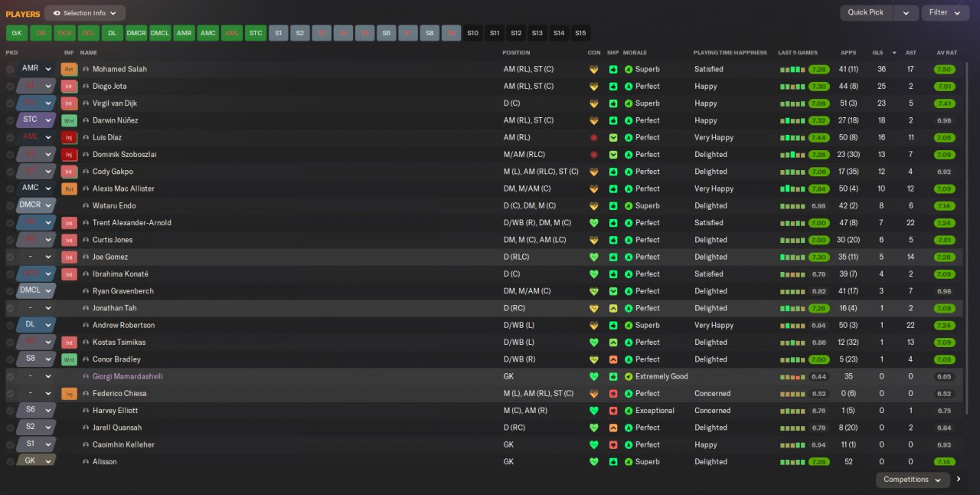Sort by the Playing Time Happiness header
This screenshot has height=495, width=980.
click(730, 53)
